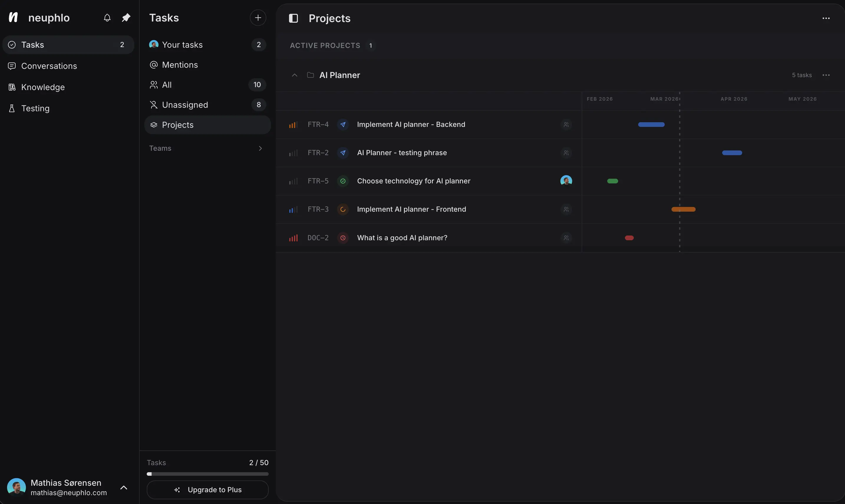Collapse the AI Planner project chevron
This screenshot has width=845, height=504.
[x=294, y=75]
